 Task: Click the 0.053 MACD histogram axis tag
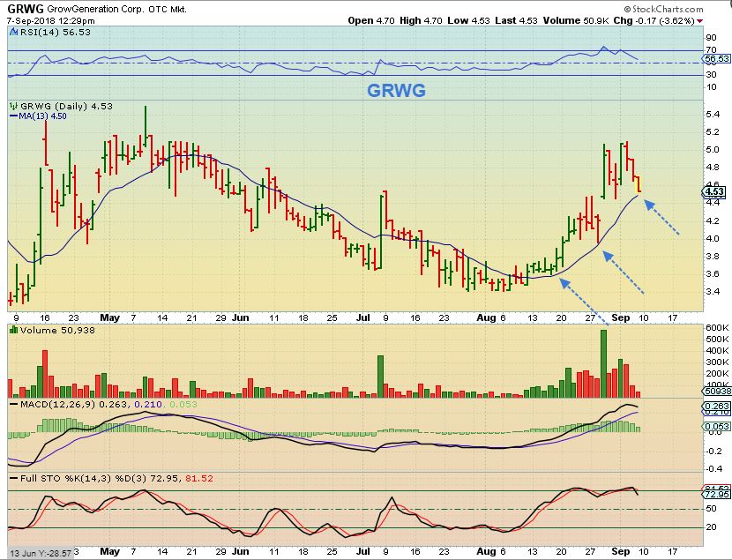[717, 427]
